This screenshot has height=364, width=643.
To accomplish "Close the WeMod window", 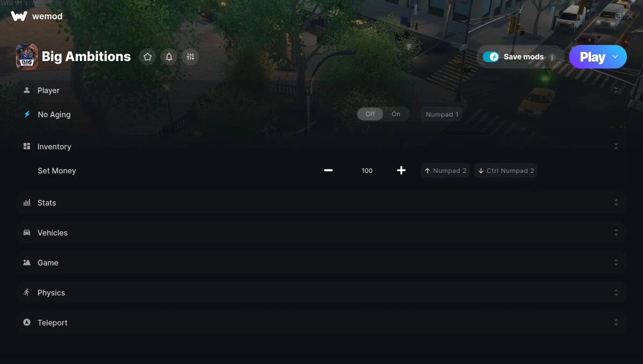I will pos(631,16).
